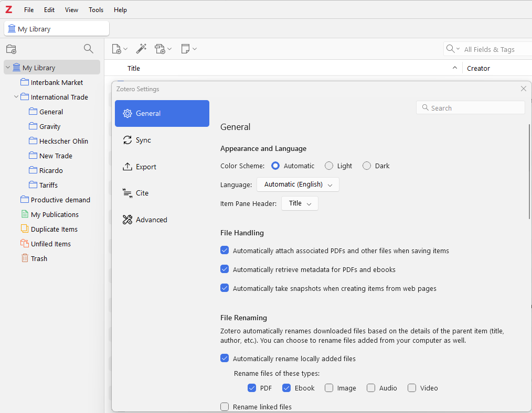Click the Productive demand folder icon
The height and width of the screenshot is (413, 532).
point(25,199)
